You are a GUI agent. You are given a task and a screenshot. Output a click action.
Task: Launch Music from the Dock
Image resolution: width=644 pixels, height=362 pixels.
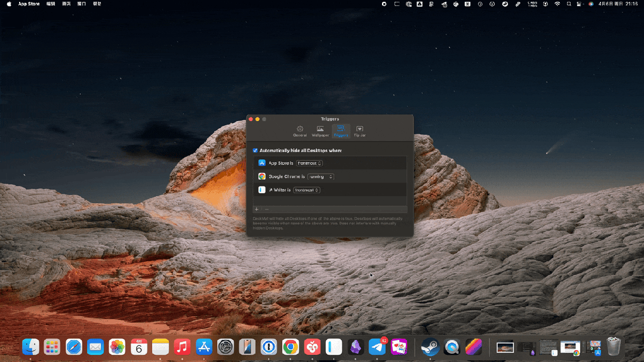click(182, 347)
